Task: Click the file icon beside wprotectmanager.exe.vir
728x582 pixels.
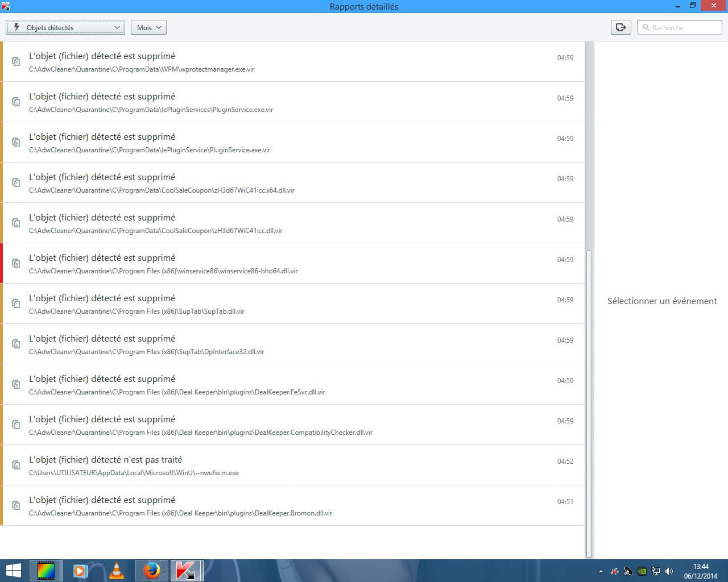Action: click(16, 61)
